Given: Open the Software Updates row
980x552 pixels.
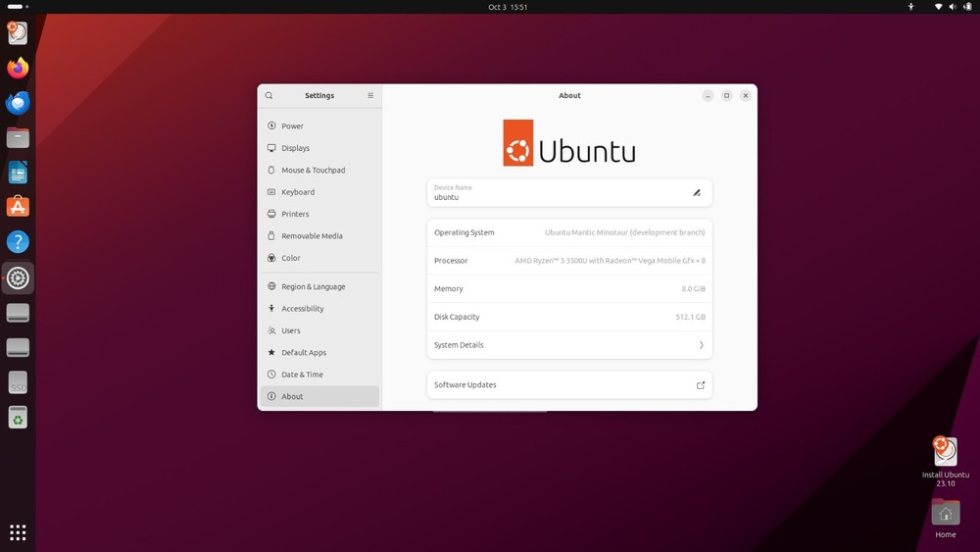Looking at the screenshot, I should (569, 385).
